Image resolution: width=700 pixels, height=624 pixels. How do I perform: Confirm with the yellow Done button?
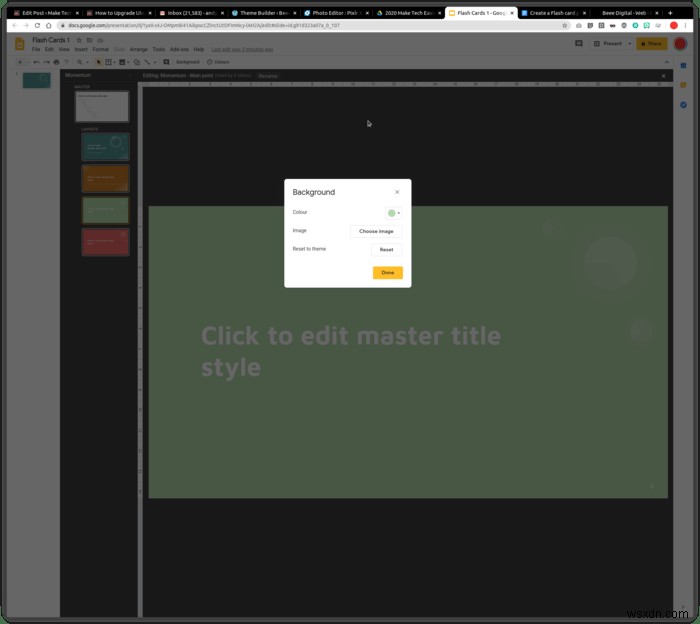pos(388,273)
